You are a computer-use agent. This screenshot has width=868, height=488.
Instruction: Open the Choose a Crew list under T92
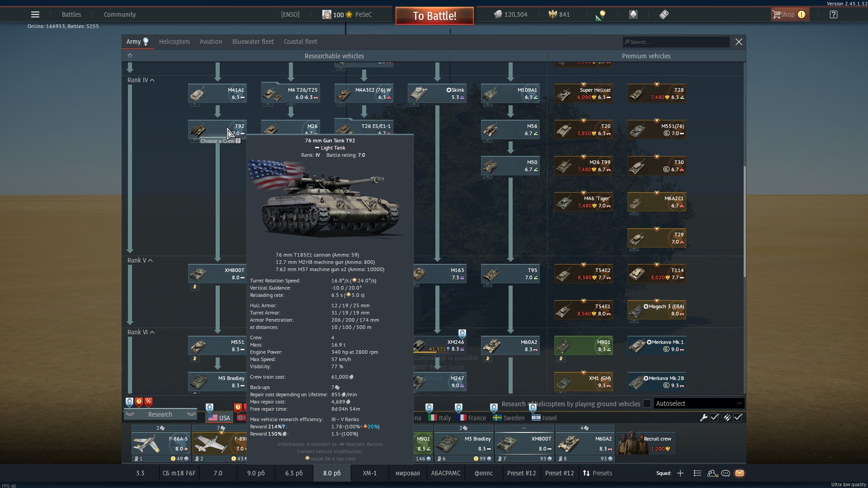click(221, 141)
